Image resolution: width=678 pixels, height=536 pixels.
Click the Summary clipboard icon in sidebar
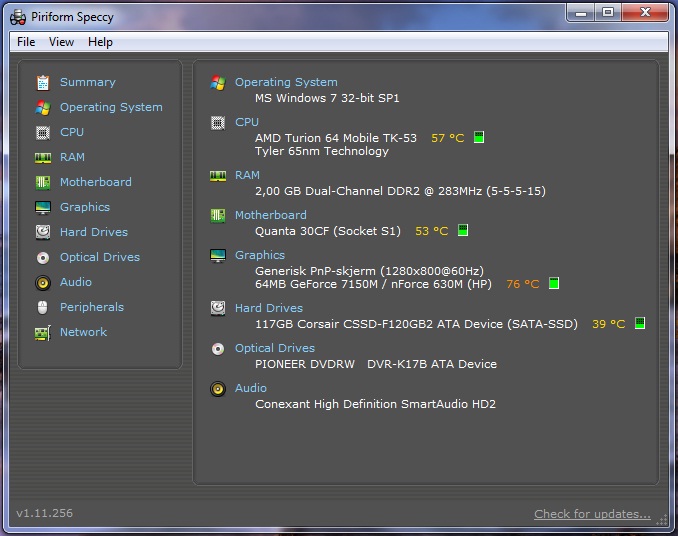(43, 83)
